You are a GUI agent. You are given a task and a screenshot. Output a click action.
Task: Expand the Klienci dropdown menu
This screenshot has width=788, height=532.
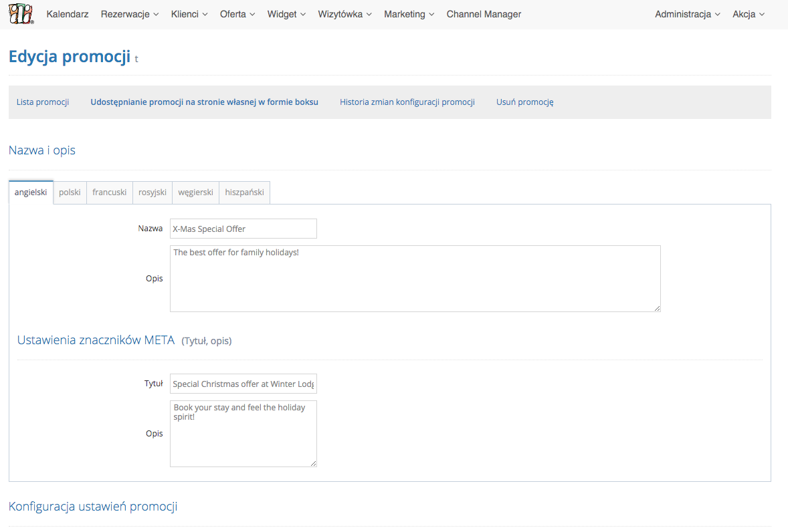[x=189, y=14]
